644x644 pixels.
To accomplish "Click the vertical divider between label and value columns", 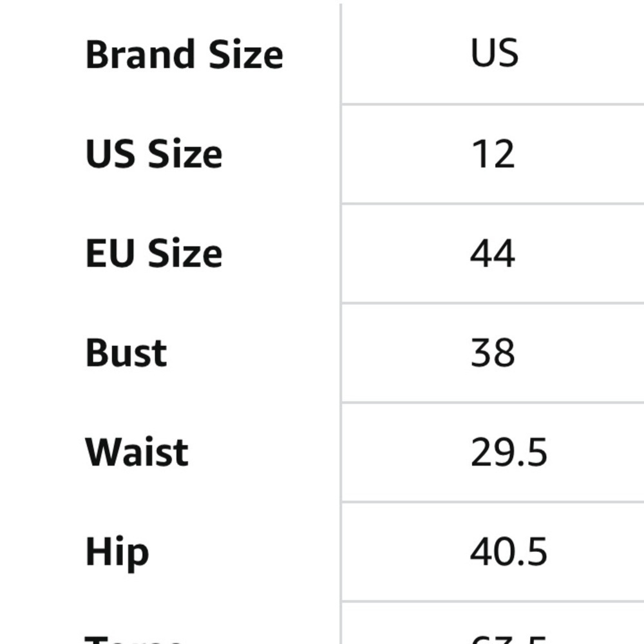I will pyautogui.click(x=341, y=324).
